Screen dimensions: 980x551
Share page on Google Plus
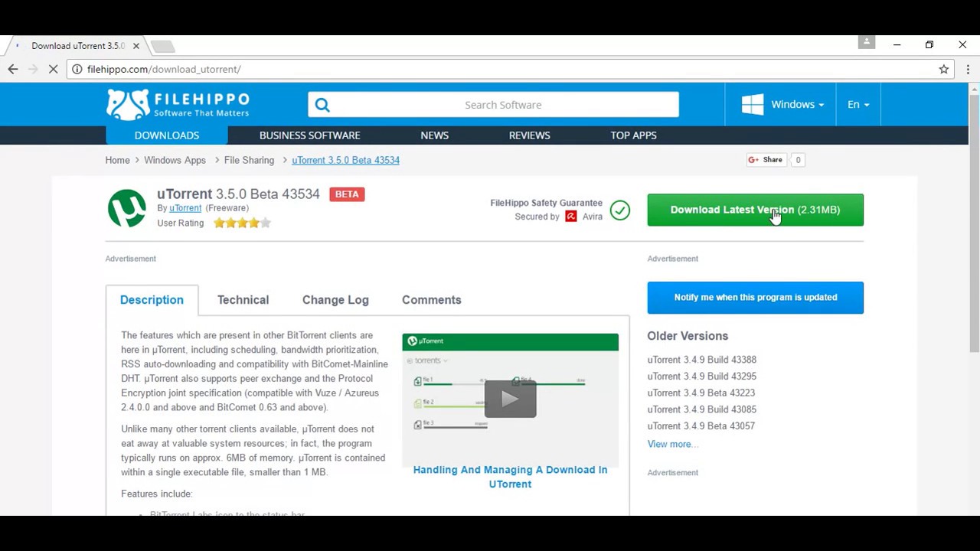765,160
